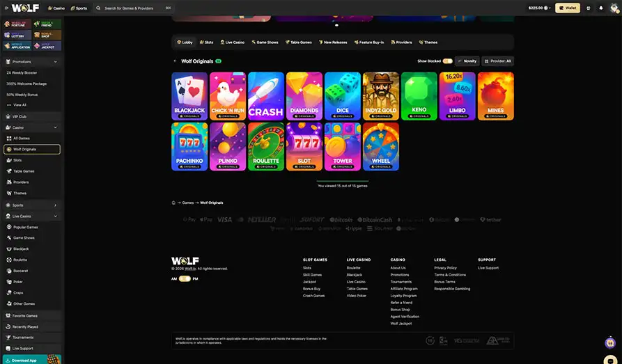Expand the Sports sidebar section
This screenshot has height=364, width=622.
55,205
